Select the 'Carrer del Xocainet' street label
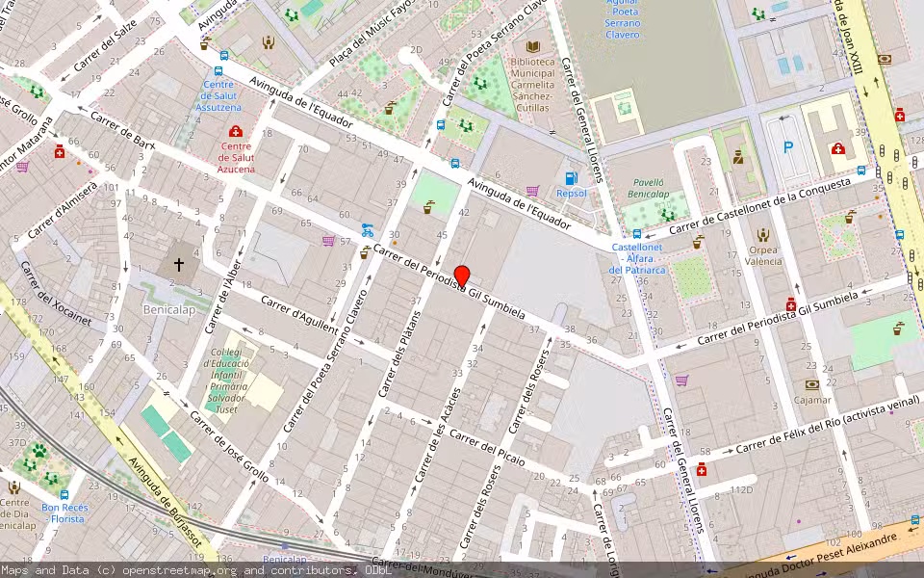This screenshot has width=924, height=578. click(56, 293)
